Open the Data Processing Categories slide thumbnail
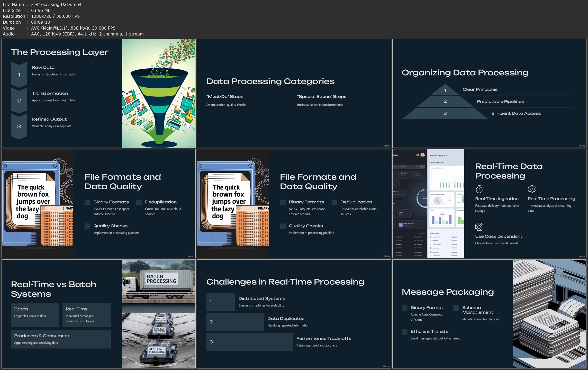 (x=294, y=93)
